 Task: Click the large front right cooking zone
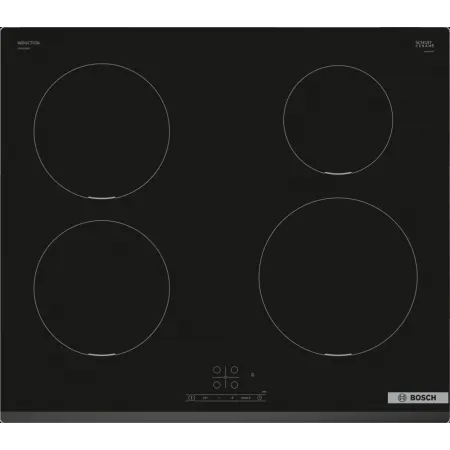point(338,277)
